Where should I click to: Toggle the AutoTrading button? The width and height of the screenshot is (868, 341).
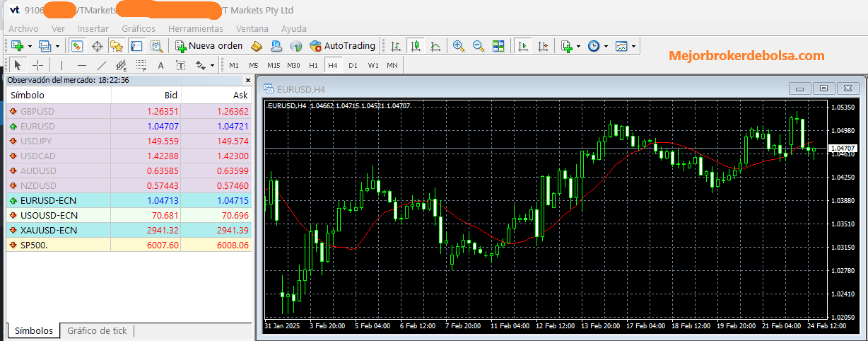tap(343, 46)
